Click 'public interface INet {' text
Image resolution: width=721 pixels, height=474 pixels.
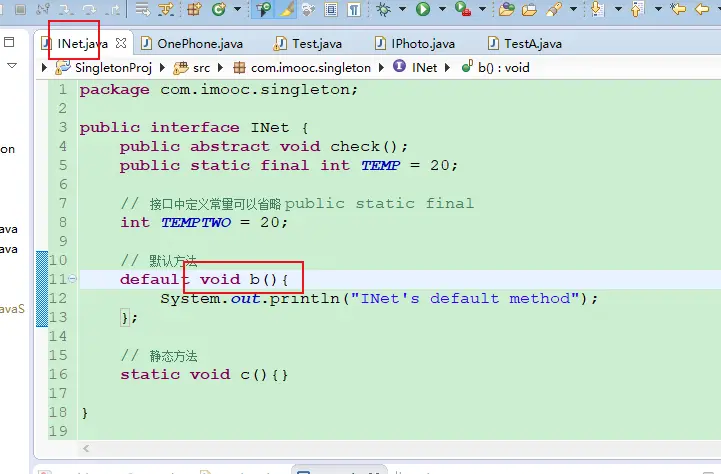[x=194, y=127]
